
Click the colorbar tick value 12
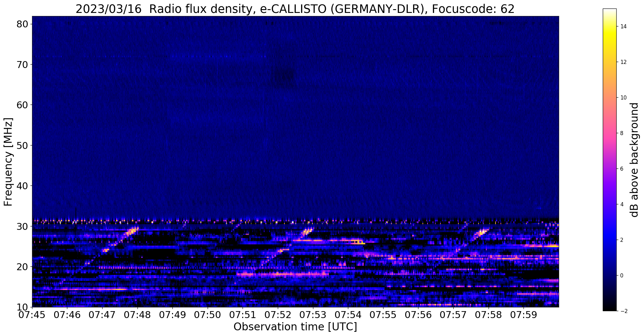(x=623, y=62)
